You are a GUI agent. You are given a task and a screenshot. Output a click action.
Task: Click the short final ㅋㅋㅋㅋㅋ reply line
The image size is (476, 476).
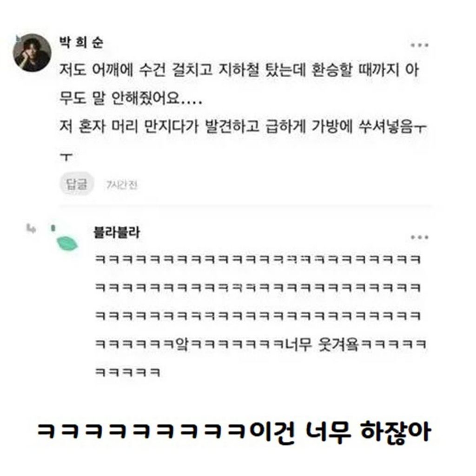pos(127,372)
